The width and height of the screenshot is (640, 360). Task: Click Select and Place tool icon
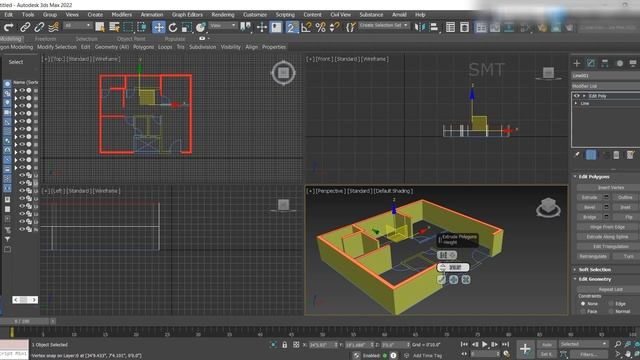pyautogui.click(x=200, y=27)
